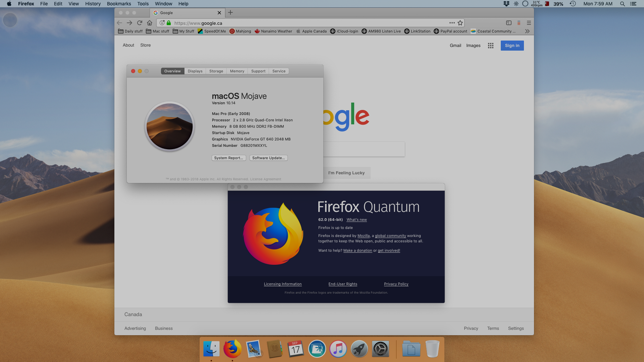Open page actions three-dot menu
Screen dimensions: 644x362
452,23
